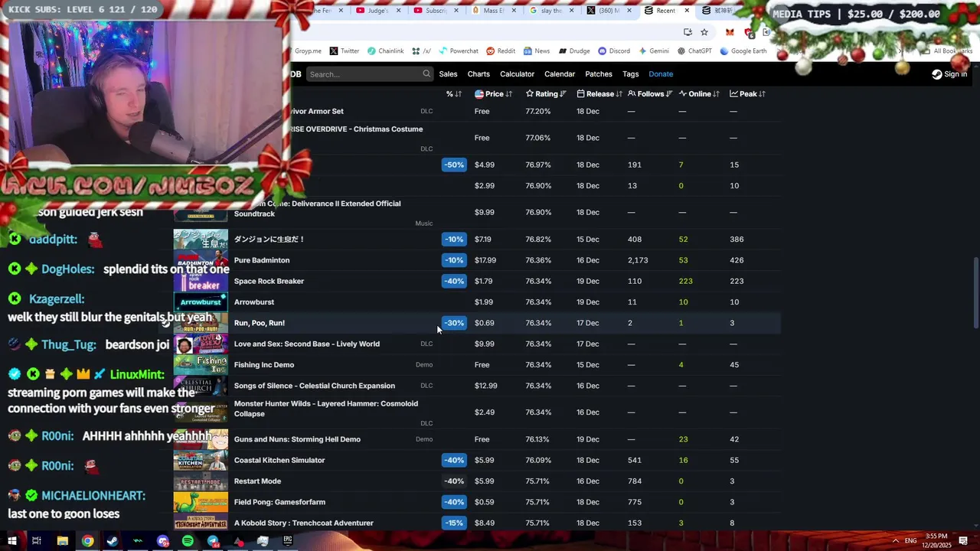Open the Reddit bookmark
Viewport: 980px width, 551px height.
click(x=501, y=51)
